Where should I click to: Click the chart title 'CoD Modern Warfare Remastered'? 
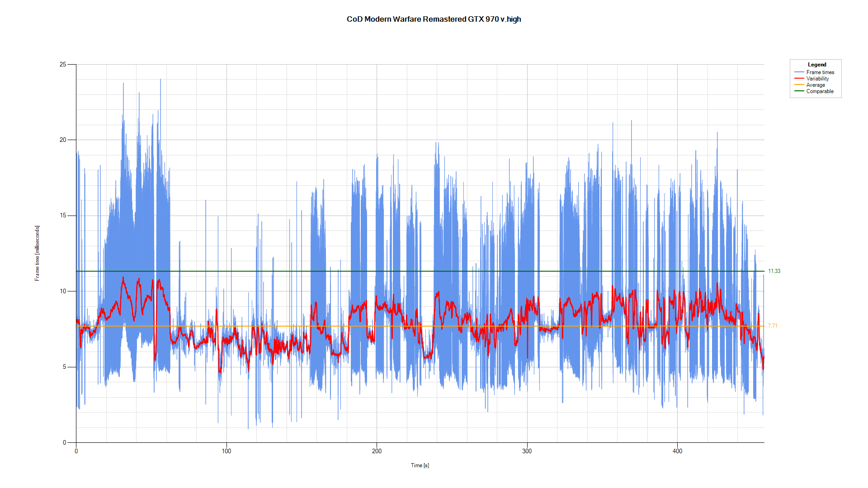(x=434, y=19)
